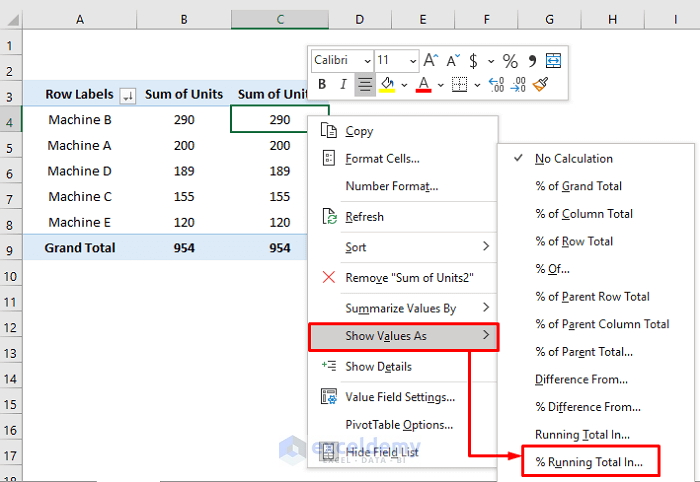Open the Calibri font name dropdown
The image size is (700, 482).
[367, 61]
